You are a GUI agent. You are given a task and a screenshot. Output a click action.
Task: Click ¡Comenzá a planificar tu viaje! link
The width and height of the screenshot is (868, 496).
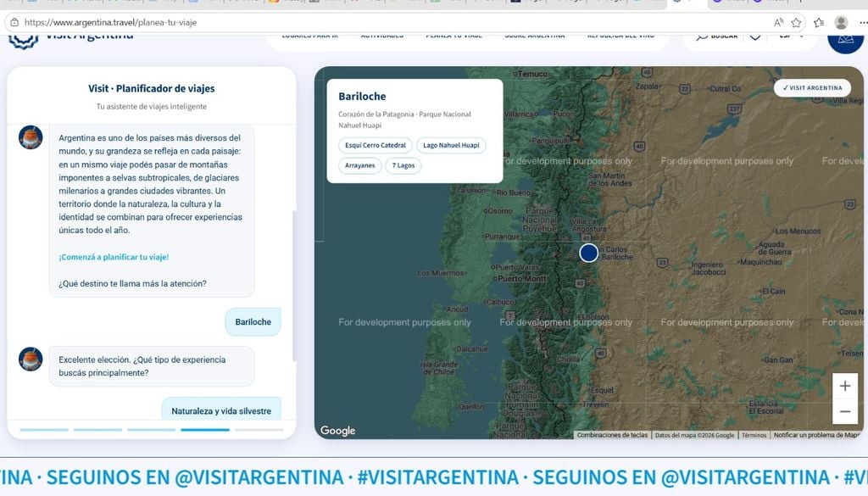114,257
